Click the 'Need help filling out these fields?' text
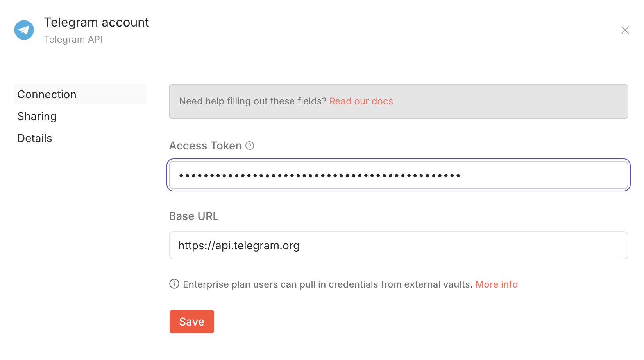The height and width of the screenshot is (360, 644). pyautogui.click(x=252, y=101)
